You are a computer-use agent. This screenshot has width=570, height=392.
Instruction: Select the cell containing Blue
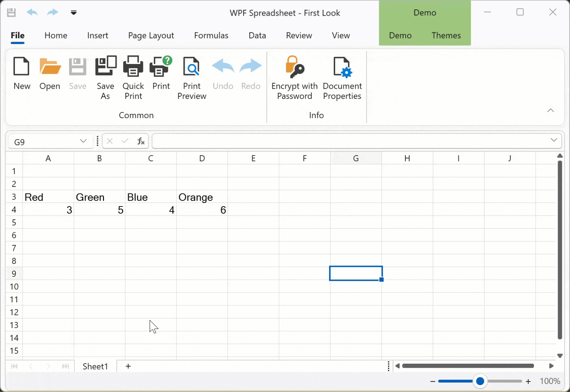pyautogui.click(x=151, y=197)
